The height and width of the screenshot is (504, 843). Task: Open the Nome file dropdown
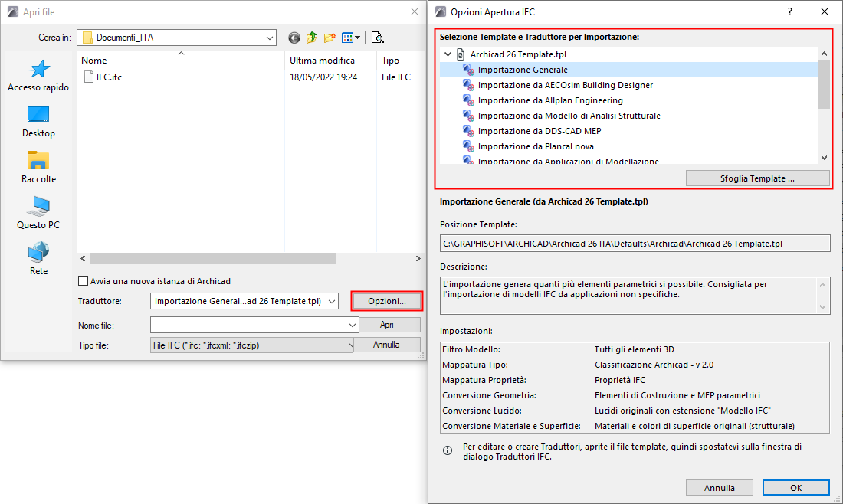(353, 325)
